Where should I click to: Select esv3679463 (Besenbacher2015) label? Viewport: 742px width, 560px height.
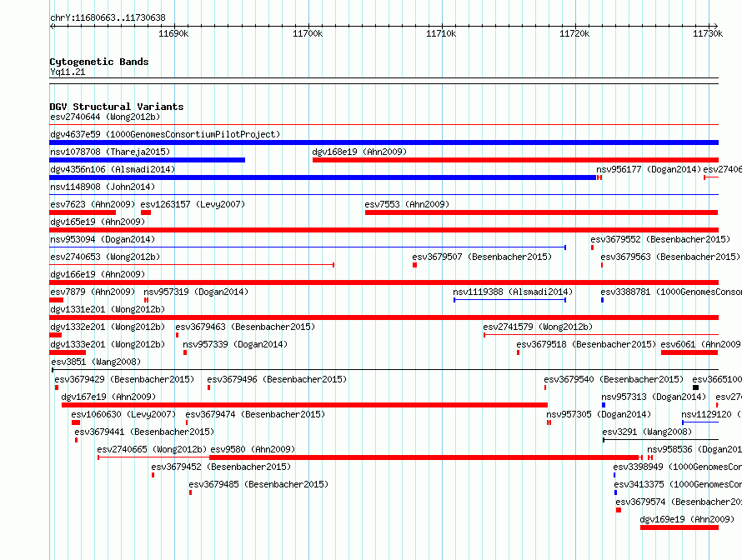pyautogui.click(x=245, y=327)
